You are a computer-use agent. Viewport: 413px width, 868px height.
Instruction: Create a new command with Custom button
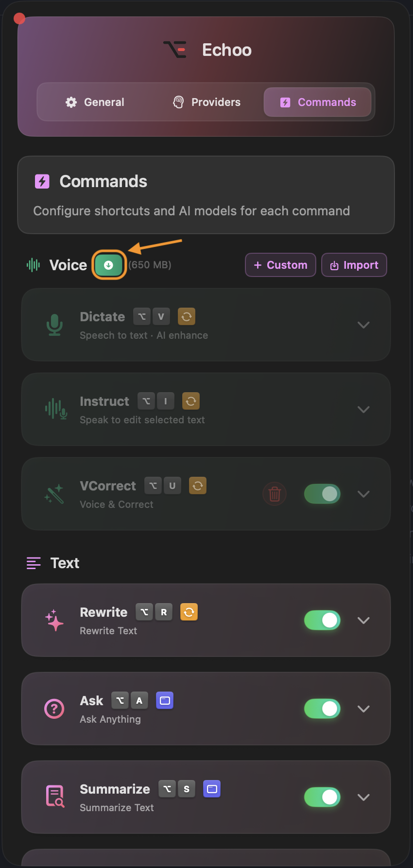tap(280, 265)
